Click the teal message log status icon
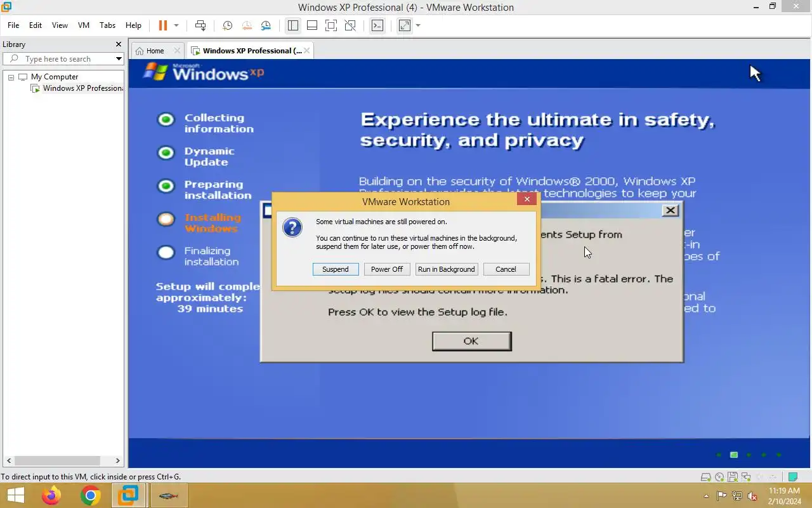 792,477
